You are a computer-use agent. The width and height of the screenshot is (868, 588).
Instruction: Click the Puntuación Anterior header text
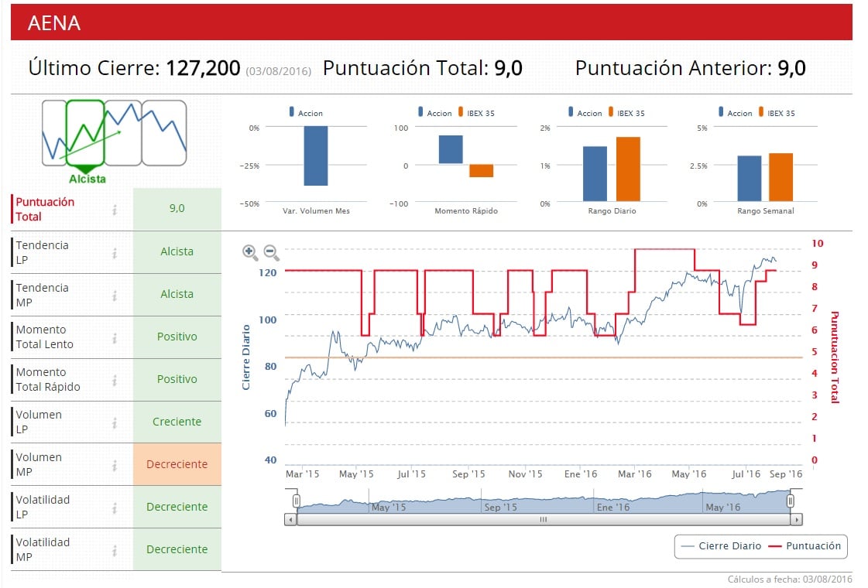(673, 68)
